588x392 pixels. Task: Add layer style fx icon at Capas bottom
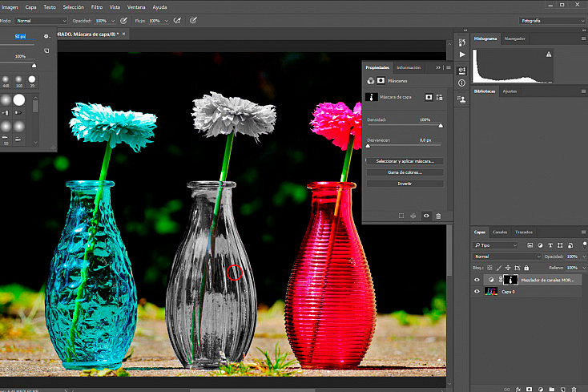coord(518,390)
